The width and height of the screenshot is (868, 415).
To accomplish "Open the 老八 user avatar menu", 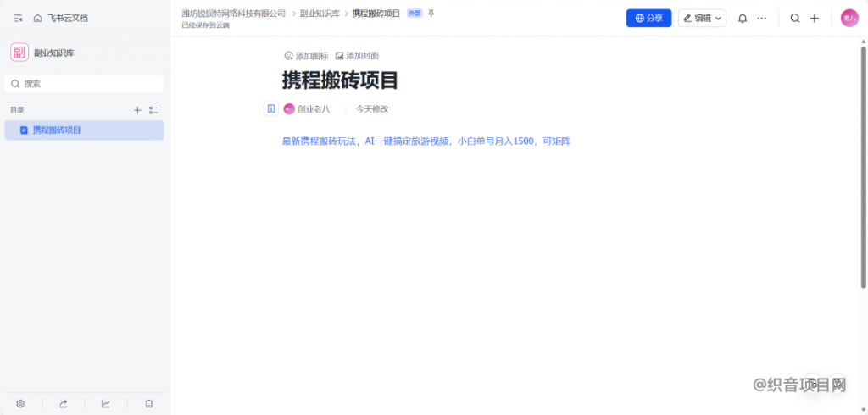I will (x=849, y=19).
